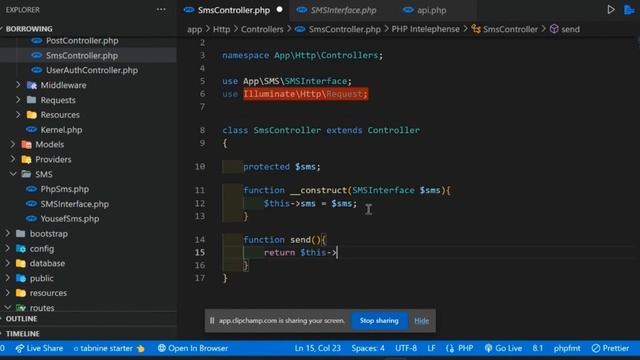
Task: Click the highlighted Illuminate\Http\Request import
Action: [x=306, y=94]
